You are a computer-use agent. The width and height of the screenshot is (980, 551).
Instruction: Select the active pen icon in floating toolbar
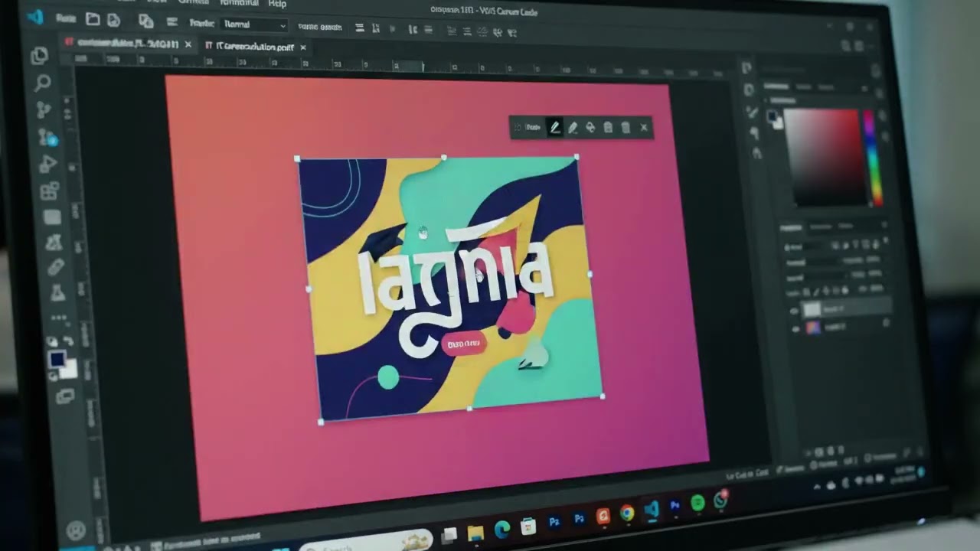(x=554, y=128)
